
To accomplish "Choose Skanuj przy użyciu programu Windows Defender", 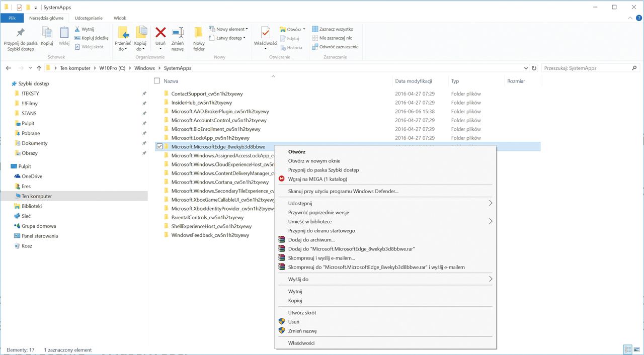I will click(343, 191).
